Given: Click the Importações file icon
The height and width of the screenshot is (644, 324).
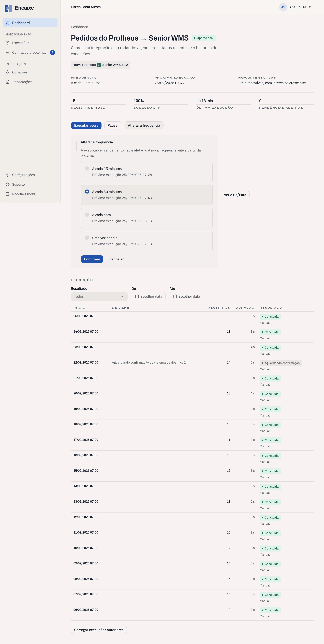Looking at the screenshot, I should click(x=7, y=82).
